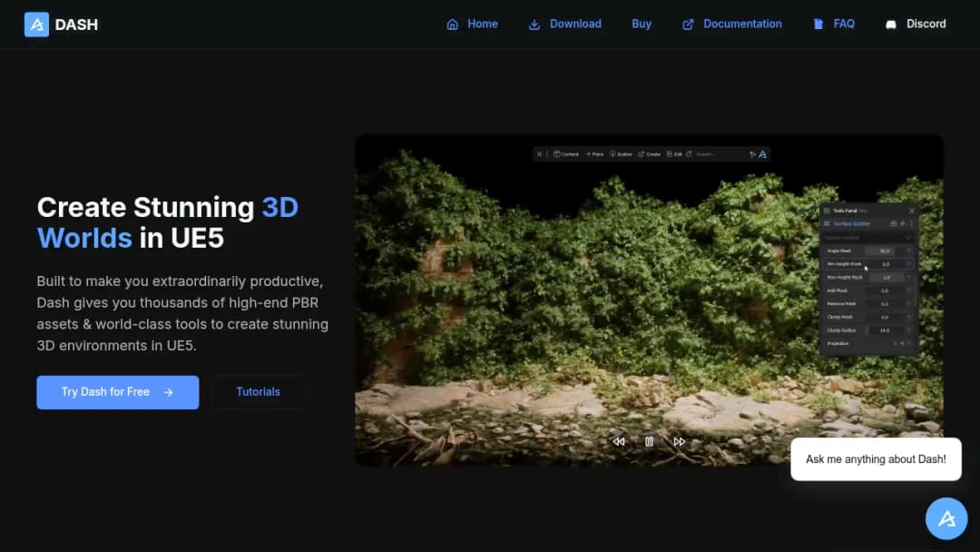Click the Min Height Mask value
The image size is (980, 552).
pyautogui.click(x=885, y=264)
